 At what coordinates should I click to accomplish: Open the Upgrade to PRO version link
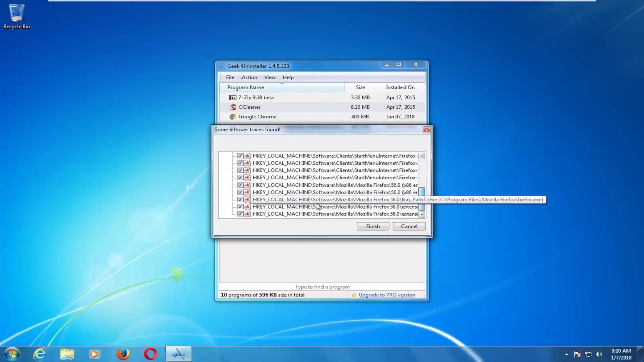pyautogui.click(x=386, y=295)
